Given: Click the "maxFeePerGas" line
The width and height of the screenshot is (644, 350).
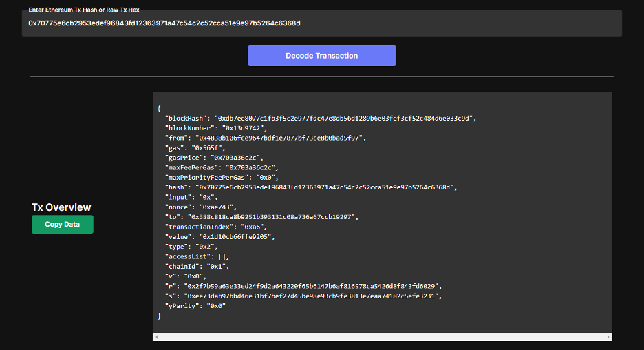Looking at the screenshot, I should tap(222, 168).
